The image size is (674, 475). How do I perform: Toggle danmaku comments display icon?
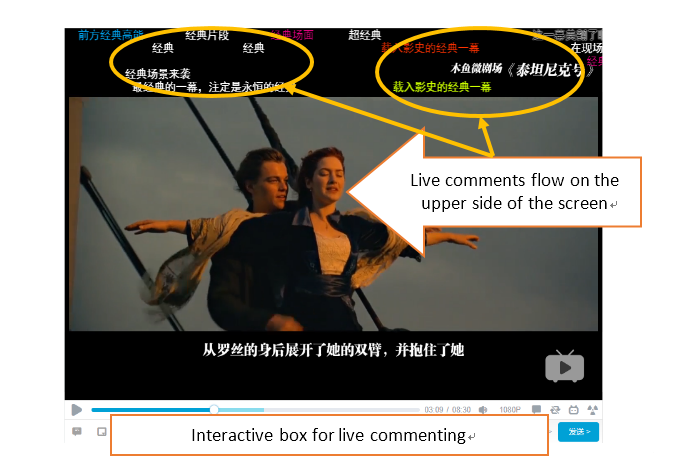click(x=536, y=409)
